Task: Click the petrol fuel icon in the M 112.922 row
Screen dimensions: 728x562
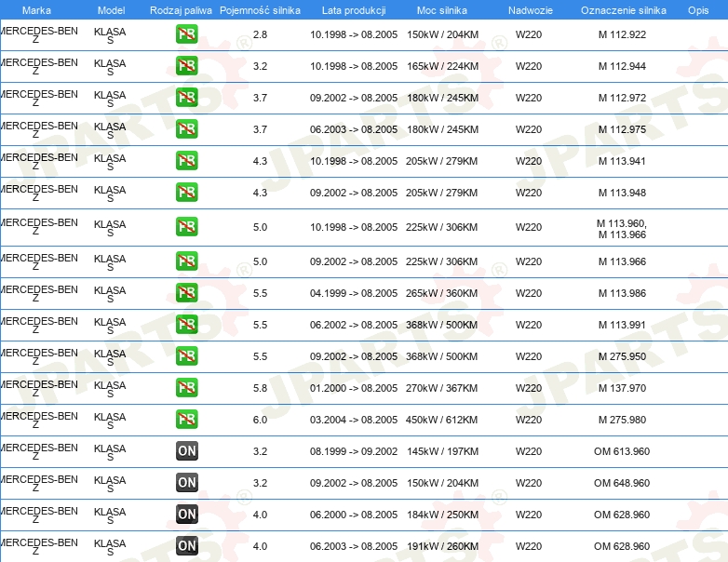Action: click(x=186, y=33)
